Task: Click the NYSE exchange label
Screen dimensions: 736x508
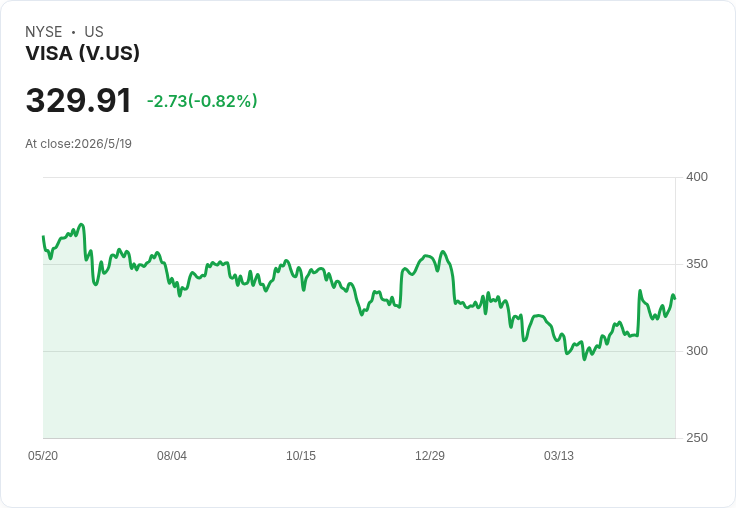Action: coord(44,32)
